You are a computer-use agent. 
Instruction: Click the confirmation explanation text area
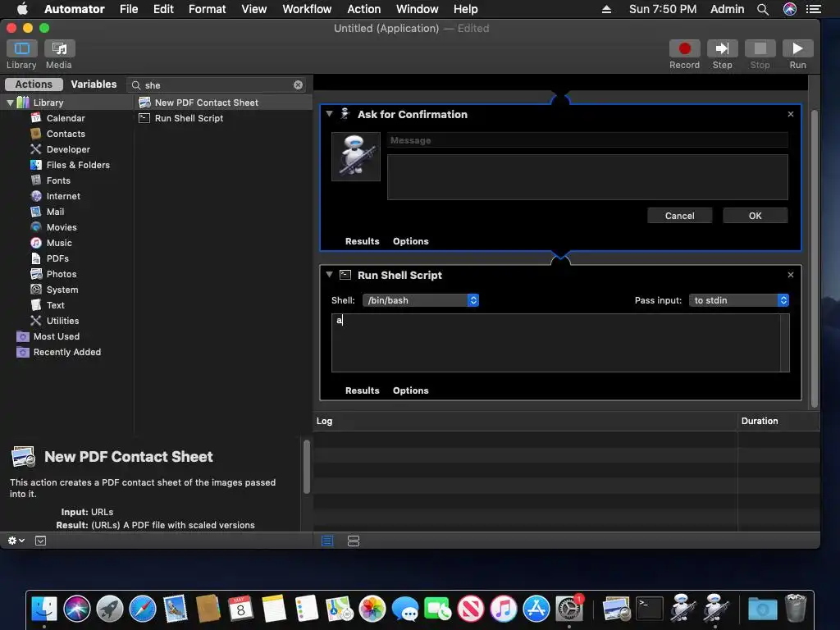(587, 177)
